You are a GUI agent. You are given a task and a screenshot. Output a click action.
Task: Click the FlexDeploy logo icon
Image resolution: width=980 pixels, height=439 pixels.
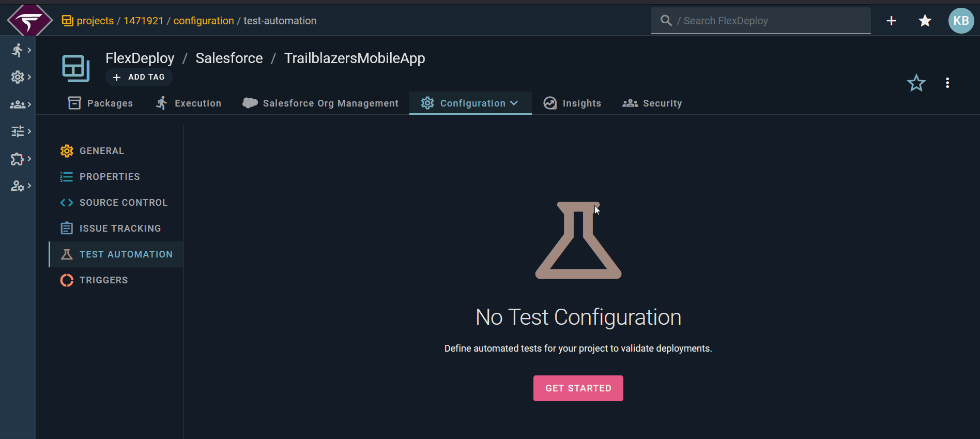pyautogui.click(x=29, y=21)
